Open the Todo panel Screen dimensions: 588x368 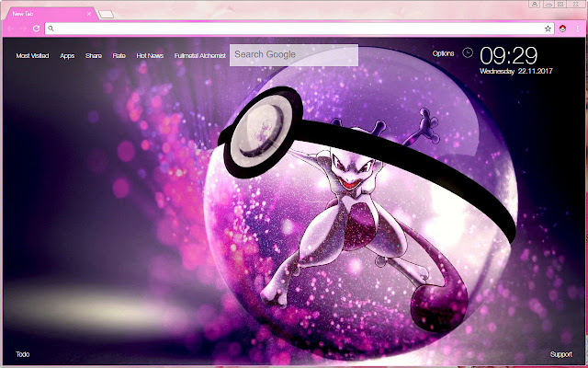(22, 354)
